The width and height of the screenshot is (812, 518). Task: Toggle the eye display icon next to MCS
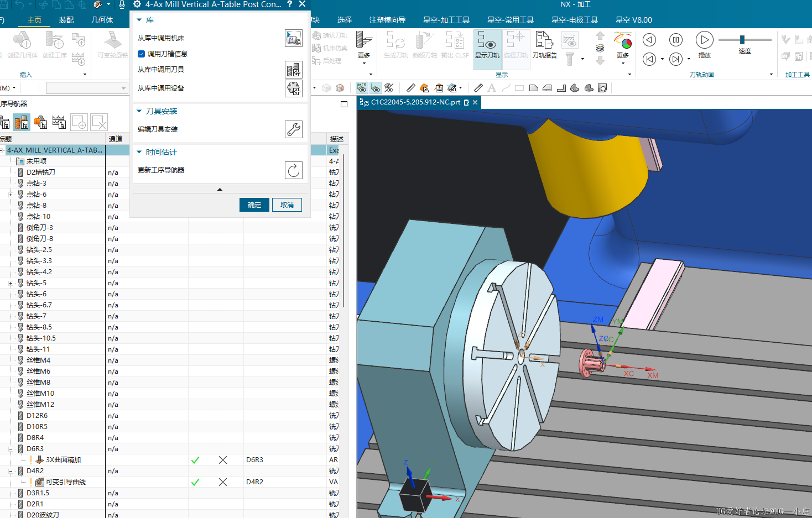coord(376,88)
